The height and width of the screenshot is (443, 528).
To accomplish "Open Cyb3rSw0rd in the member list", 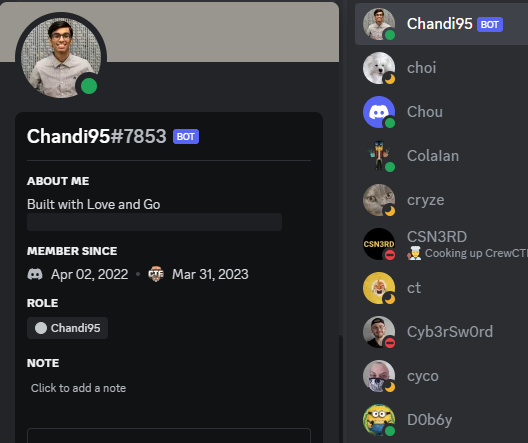I will pos(441,332).
